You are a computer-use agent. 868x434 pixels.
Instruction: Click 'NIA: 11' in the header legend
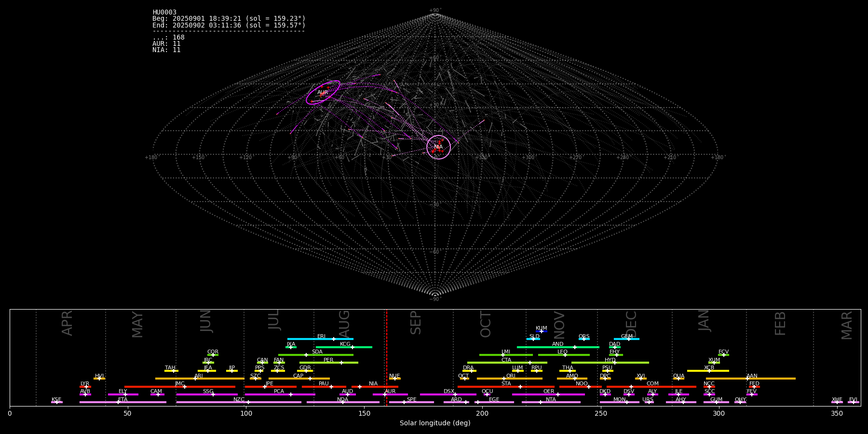[166, 50]
